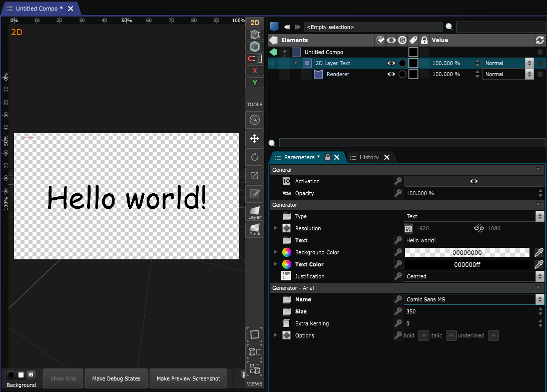Hide the 2D Layer Text layer
Image resolution: width=547 pixels, height=392 pixels.
click(391, 63)
